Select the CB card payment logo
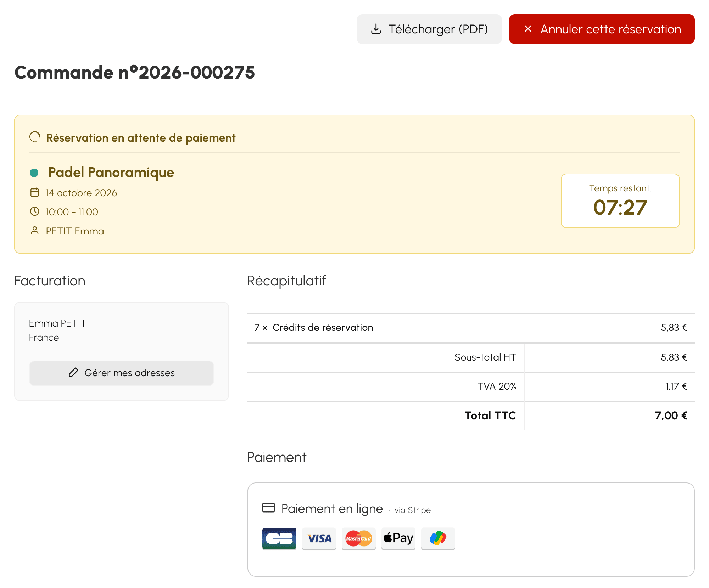709x588 pixels. (x=279, y=538)
